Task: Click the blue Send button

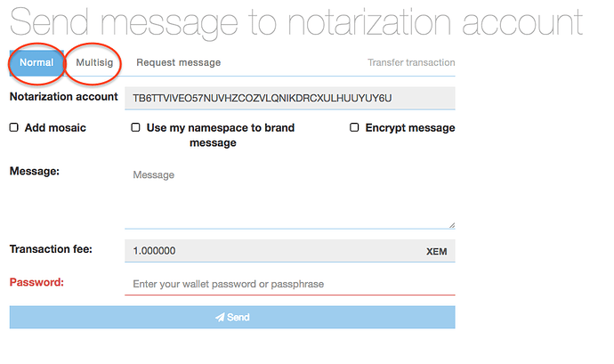Action: pyautogui.click(x=232, y=317)
